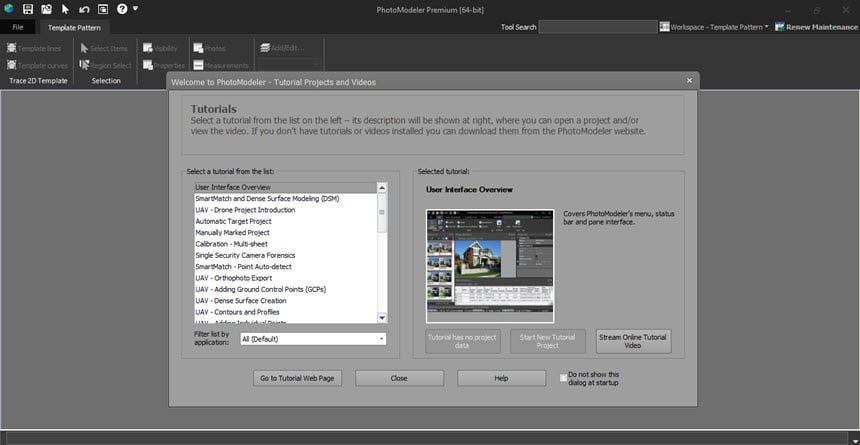Click the Stream Online Tutorial Video button
The width and height of the screenshot is (860, 445).
633,341
